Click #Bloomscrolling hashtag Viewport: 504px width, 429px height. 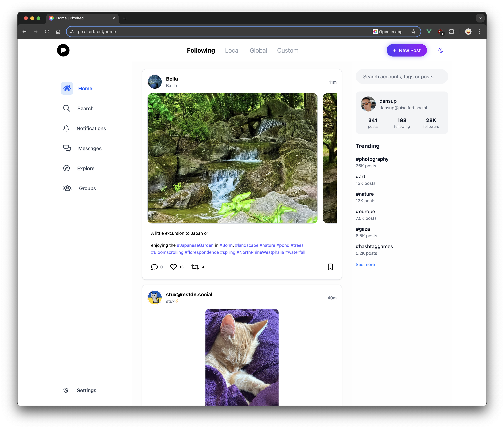(167, 252)
